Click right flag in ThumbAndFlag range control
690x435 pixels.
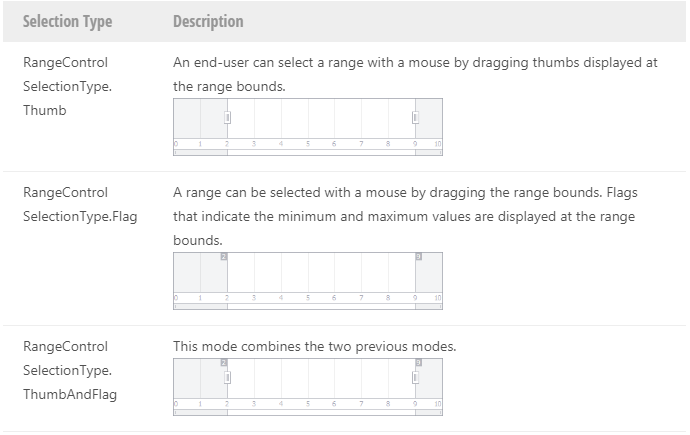click(419, 363)
